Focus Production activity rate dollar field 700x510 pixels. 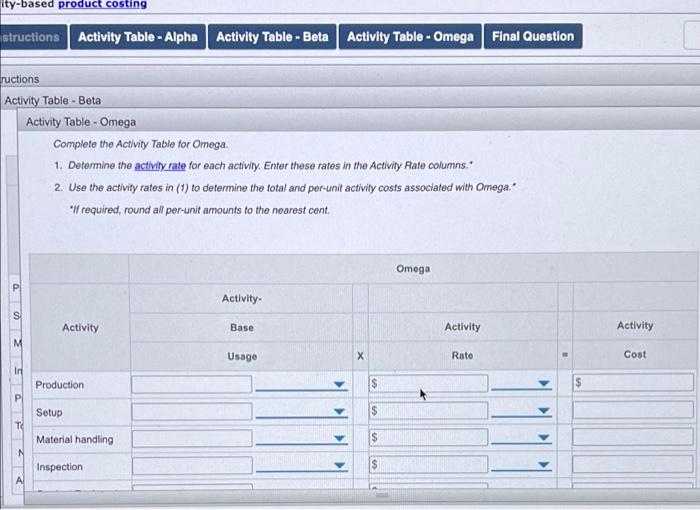pyautogui.click(x=429, y=383)
